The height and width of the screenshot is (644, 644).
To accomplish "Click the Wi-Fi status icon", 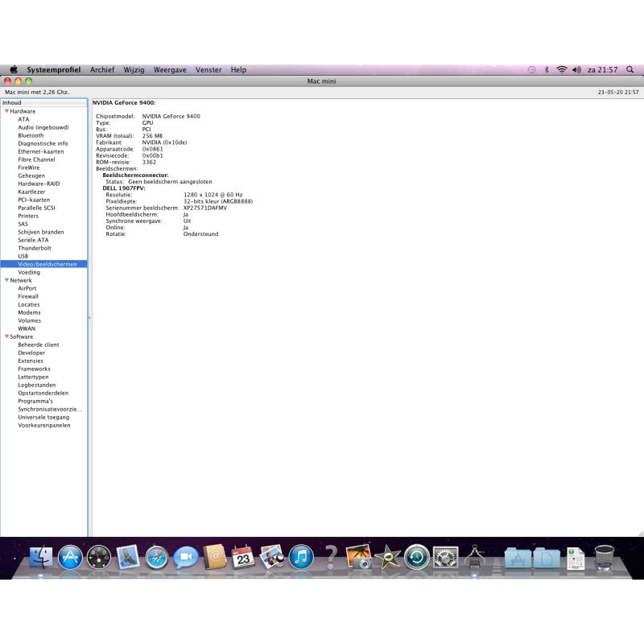I will pos(561,69).
